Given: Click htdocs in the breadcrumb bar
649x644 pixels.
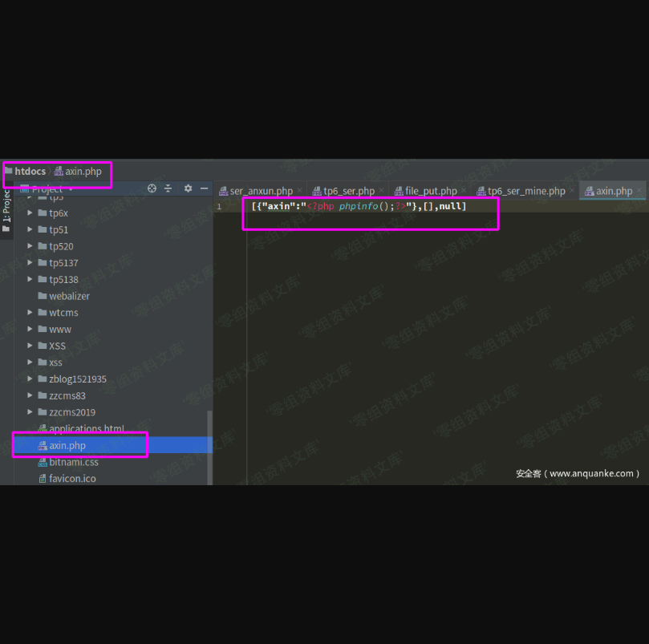Looking at the screenshot, I should [30, 172].
